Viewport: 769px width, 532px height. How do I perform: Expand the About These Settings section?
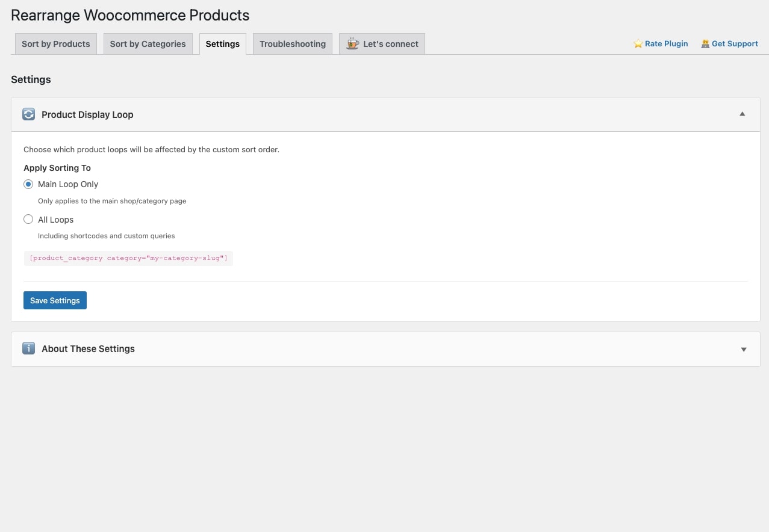(x=744, y=349)
